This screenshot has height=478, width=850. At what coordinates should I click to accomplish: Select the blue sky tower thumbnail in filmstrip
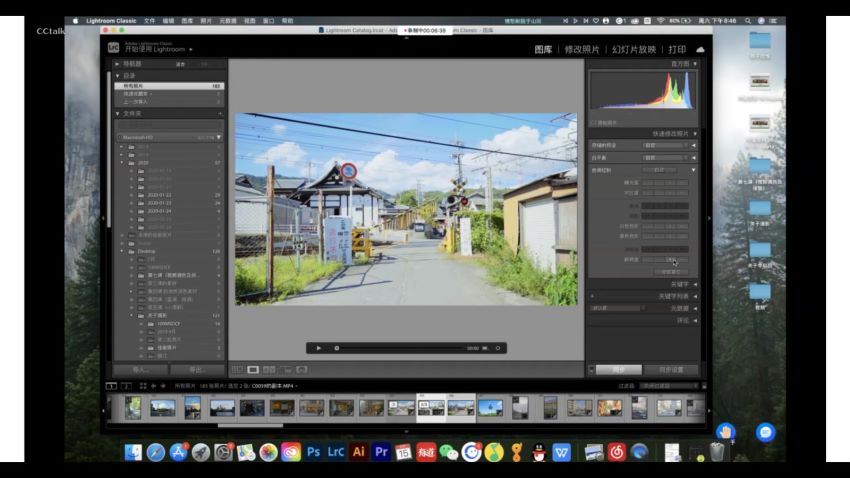[490, 408]
